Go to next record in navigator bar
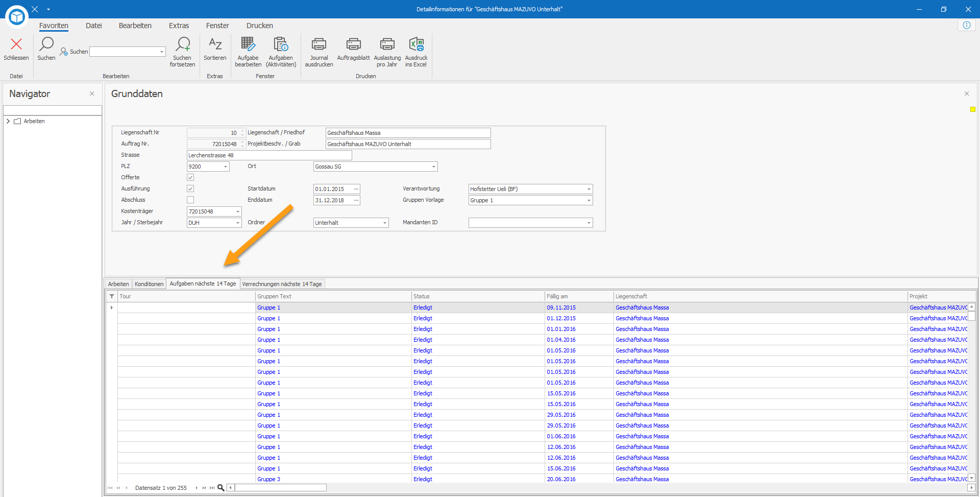The height and width of the screenshot is (497, 980). coord(197,488)
